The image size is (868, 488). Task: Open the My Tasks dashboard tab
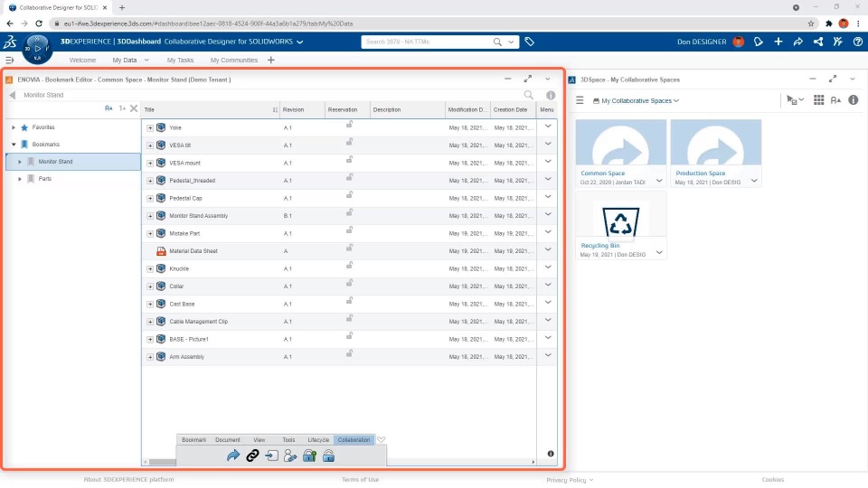180,61
